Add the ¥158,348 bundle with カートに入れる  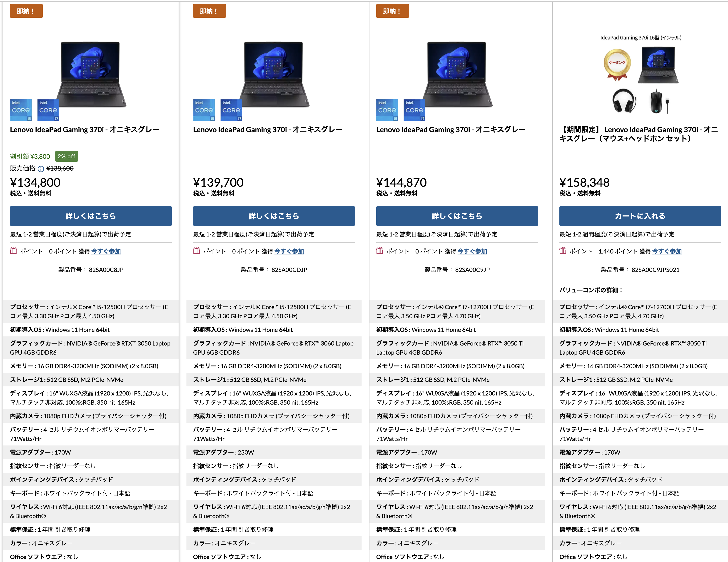click(x=640, y=216)
